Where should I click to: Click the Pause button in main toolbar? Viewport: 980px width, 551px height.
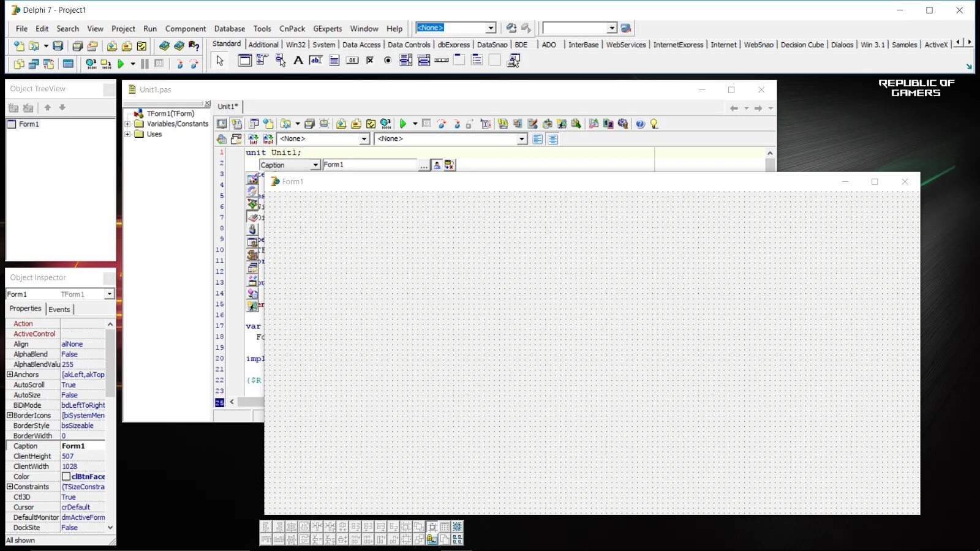tap(145, 64)
